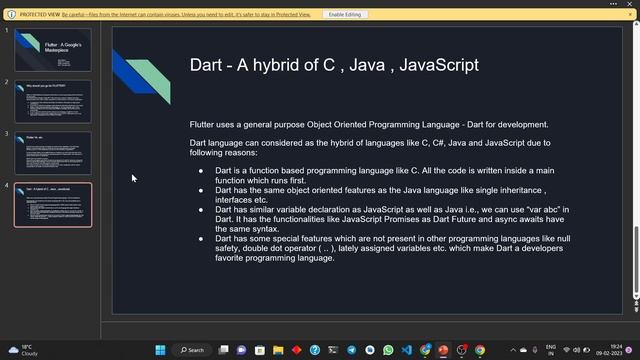
Task: Click the line 'Flutter uses a general purpose Object Oriented Programming Language'
Action: (369, 124)
